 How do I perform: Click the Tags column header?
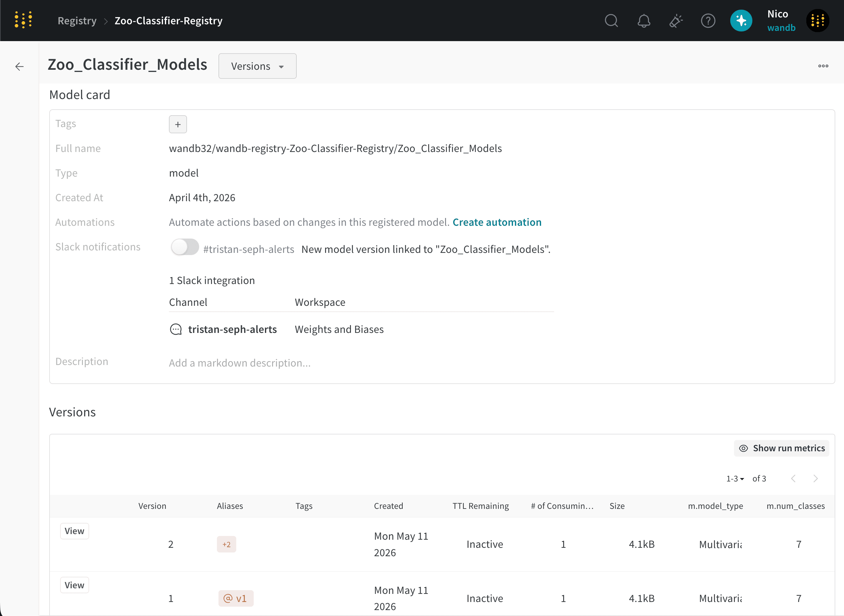304,506
